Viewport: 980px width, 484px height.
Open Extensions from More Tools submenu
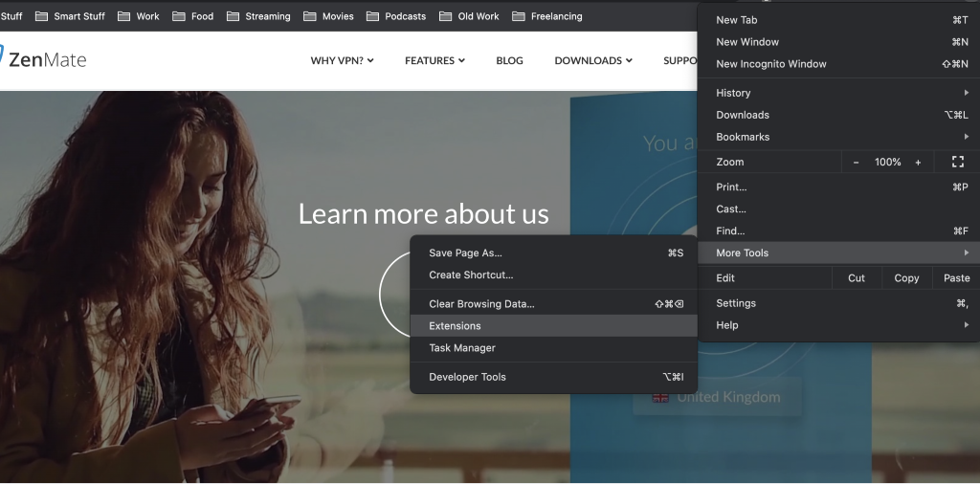(x=553, y=326)
